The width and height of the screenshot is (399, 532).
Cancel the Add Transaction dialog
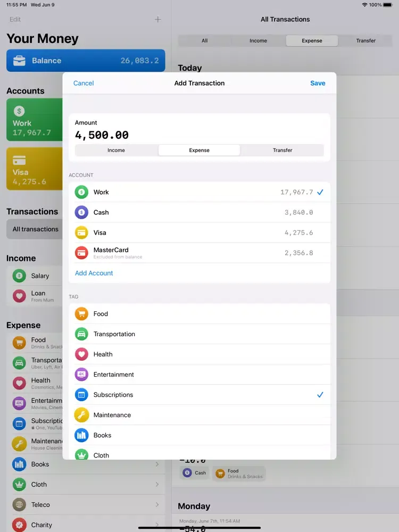pos(84,83)
